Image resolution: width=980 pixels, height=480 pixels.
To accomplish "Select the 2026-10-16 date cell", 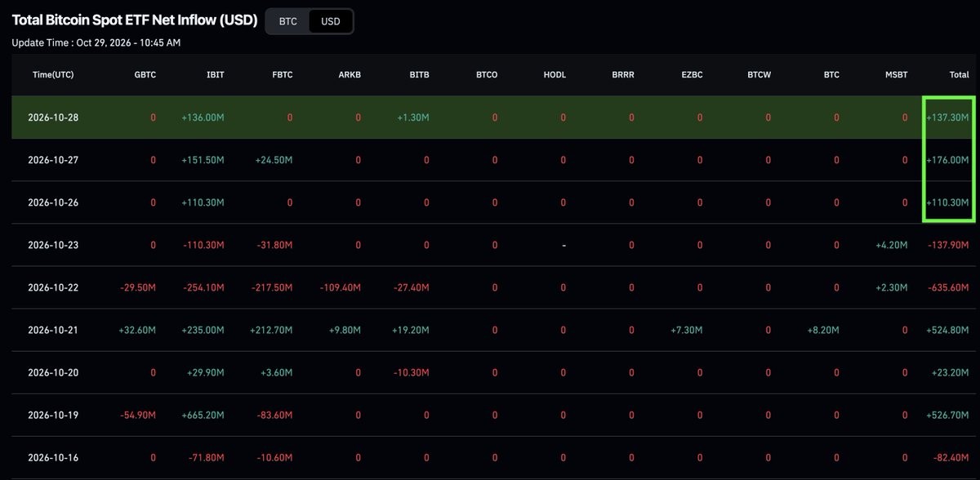I will 53,457.
